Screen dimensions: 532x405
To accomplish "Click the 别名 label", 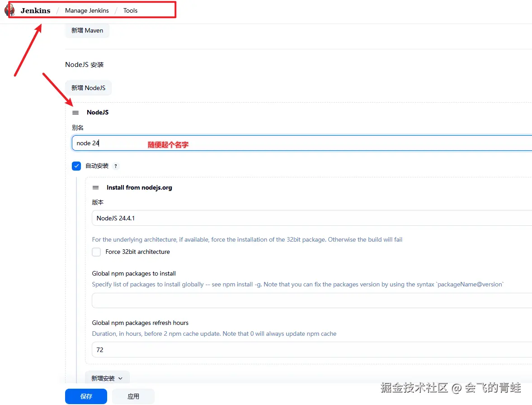I will pyautogui.click(x=78, y=128).
